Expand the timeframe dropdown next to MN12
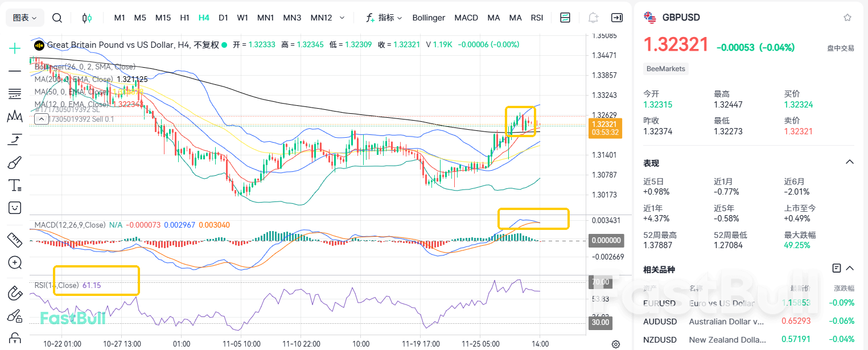Image resolution: width=868 pixels, height=350 pixels. tap(342, 18)
